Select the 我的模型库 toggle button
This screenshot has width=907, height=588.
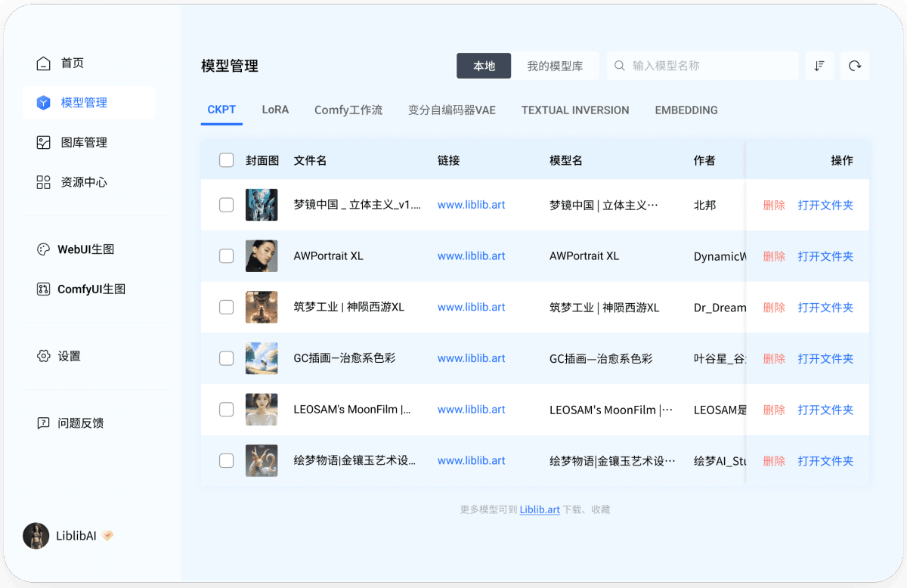coord(555,66)
